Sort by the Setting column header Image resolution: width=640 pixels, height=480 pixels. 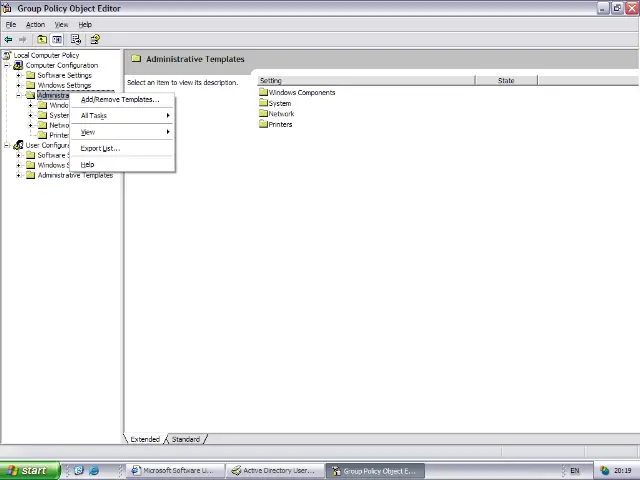(x=366, y=80)
